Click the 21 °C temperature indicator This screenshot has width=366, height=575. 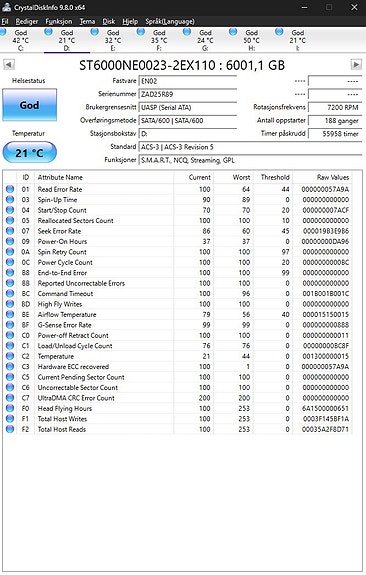29,153
